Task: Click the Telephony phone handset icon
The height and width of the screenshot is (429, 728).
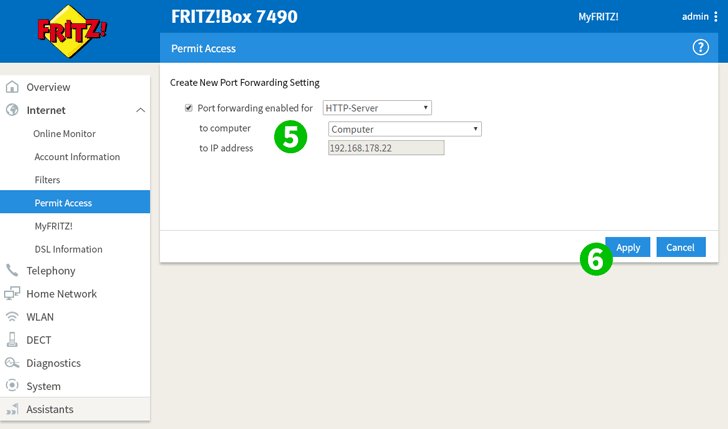Action: [12, 270]
